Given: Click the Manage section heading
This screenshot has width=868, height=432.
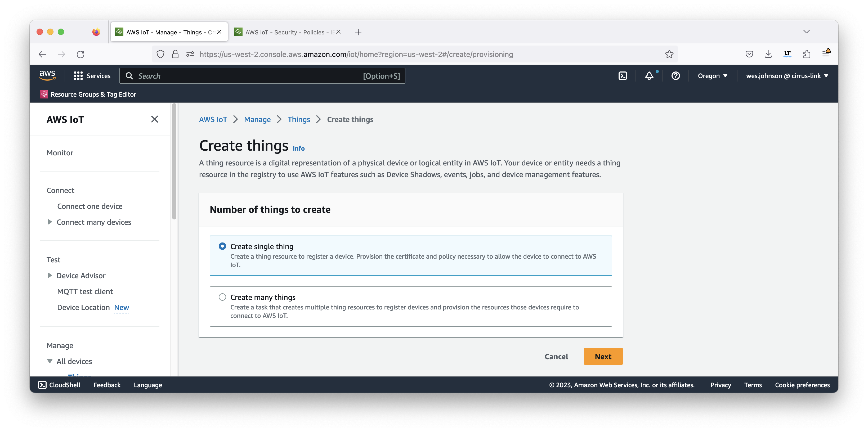Looking at the screenshot, I should pos(60,345).
